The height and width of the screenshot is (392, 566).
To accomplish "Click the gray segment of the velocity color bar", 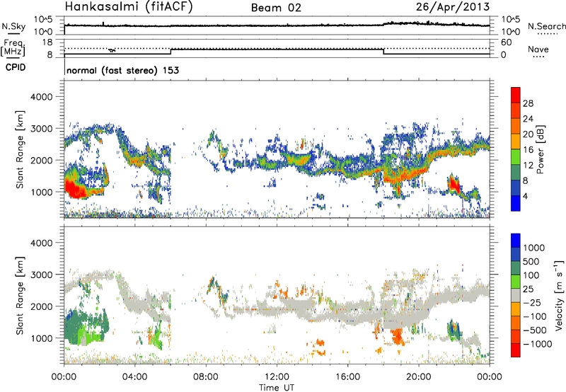I will point(516,296).
